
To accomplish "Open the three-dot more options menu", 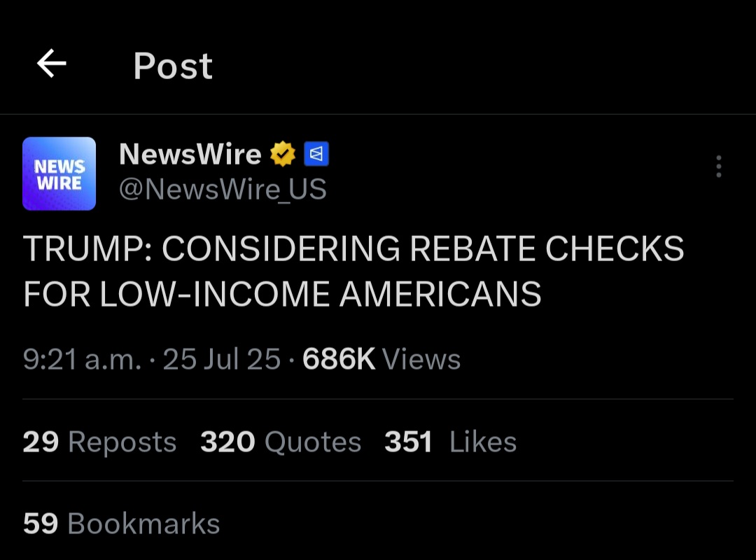I will (x=718, y=167).
